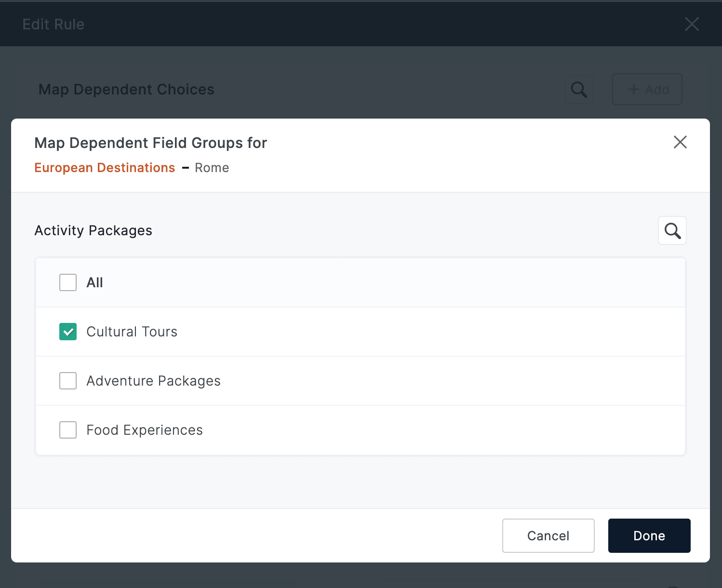Close the Map Dependent Field Groups dialog
Screen dimensions: 722x588
[x=680, y=142]
